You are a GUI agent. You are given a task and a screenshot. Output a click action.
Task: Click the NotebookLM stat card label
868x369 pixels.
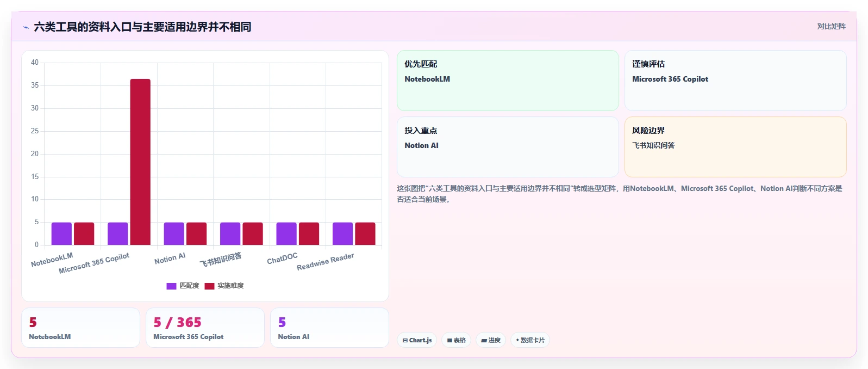click(x=50, y=337)
